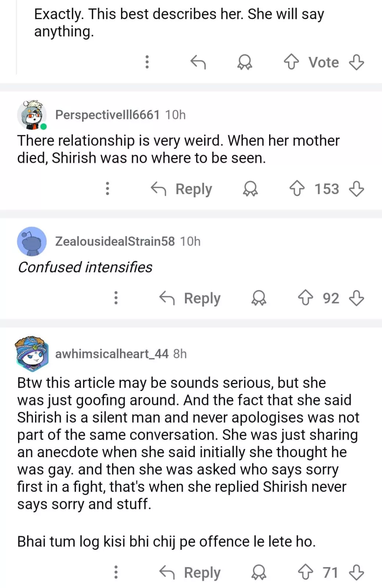Screen dimensions: 382x588
Task: Upvote awhimsicalheart_44's comment
Action: coord(306,572)
